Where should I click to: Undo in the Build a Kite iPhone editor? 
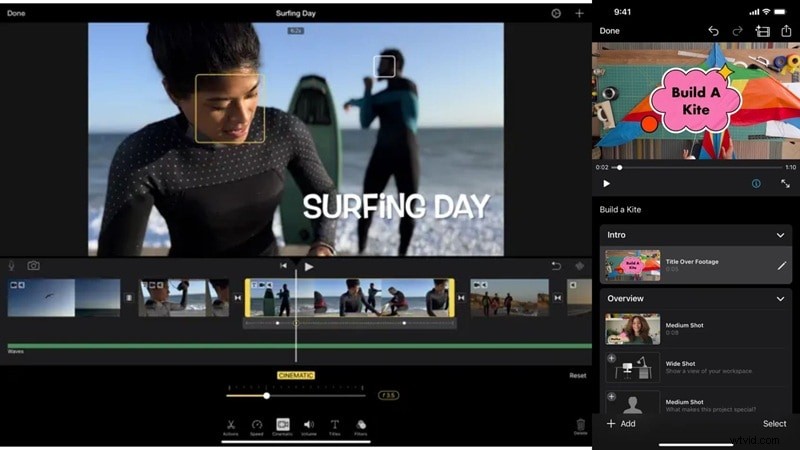713,31
